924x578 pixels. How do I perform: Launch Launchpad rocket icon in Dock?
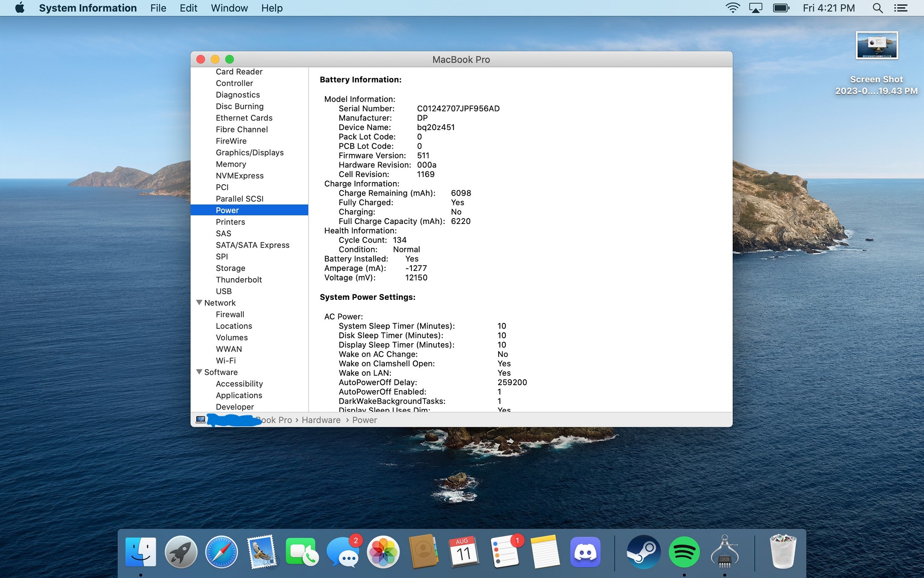181,552
